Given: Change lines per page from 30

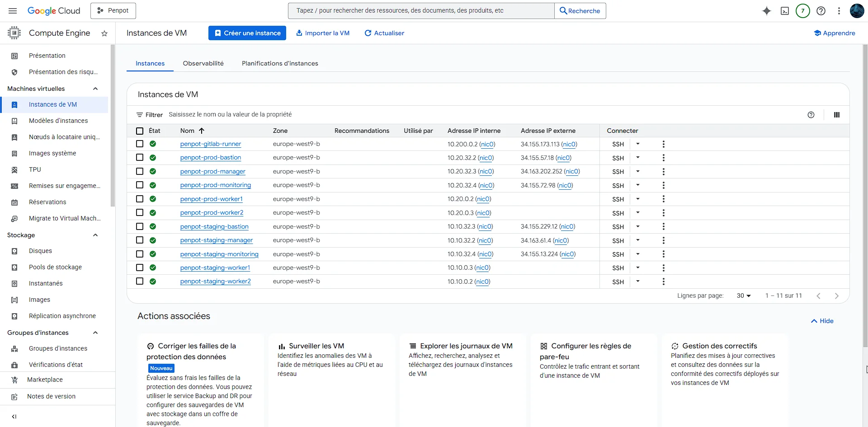Looking at the screenshot, I should 744,296.
